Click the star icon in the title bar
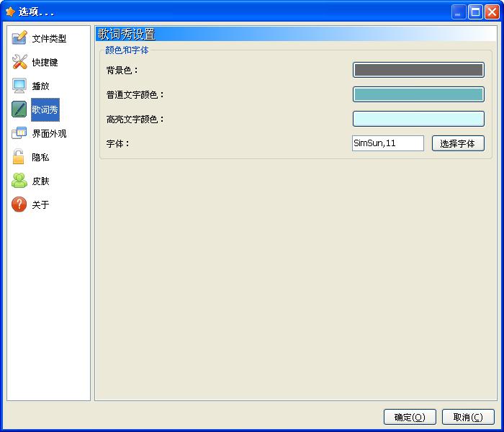The image size is (504, 432). tap(10, 12)
